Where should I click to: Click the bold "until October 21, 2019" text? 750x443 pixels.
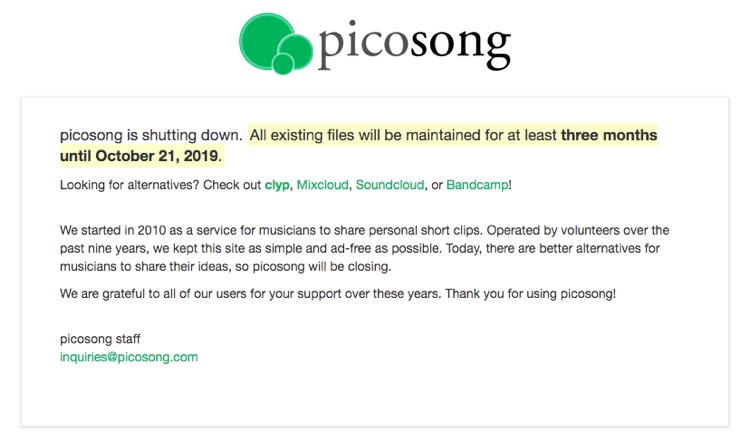pos(139,156)
